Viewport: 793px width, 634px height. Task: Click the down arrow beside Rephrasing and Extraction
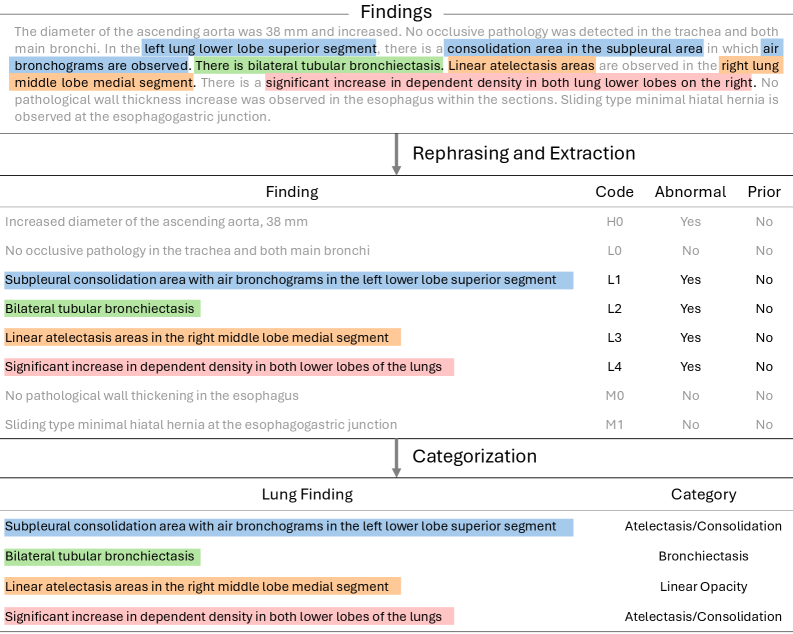(x=396, y=154)
